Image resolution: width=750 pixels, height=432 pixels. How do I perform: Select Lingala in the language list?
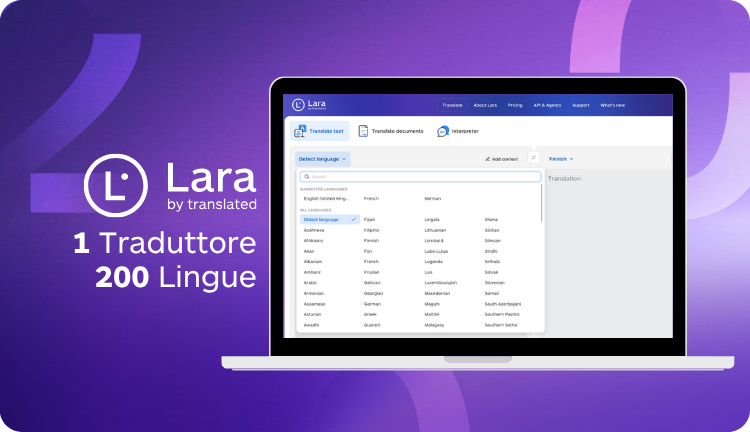[x=431, y=220]
